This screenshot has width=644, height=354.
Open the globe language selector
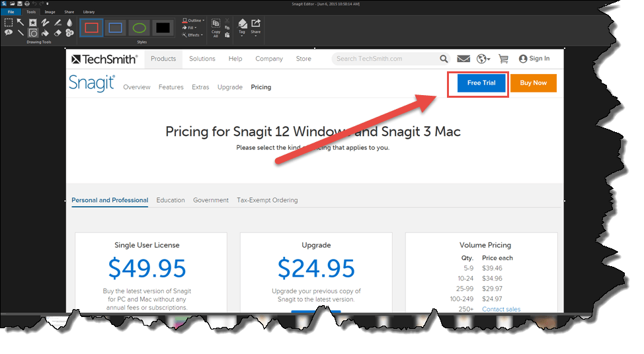pos(483,59)
